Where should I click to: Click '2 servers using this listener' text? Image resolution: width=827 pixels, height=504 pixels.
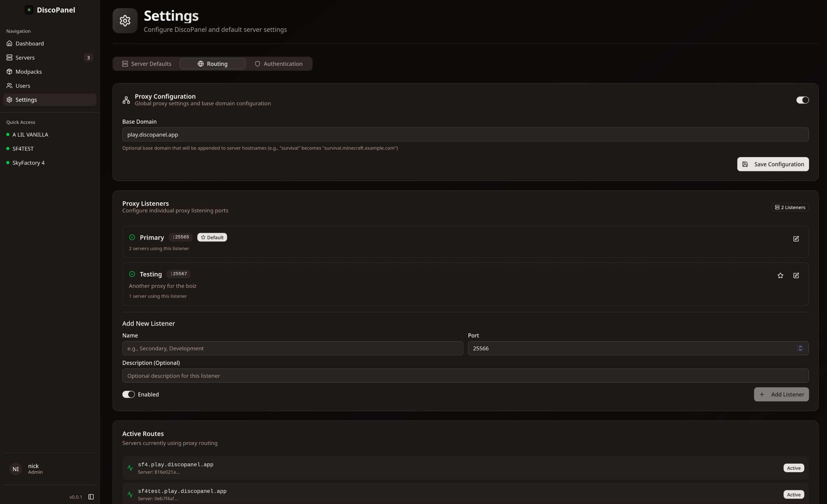[159, 248]
